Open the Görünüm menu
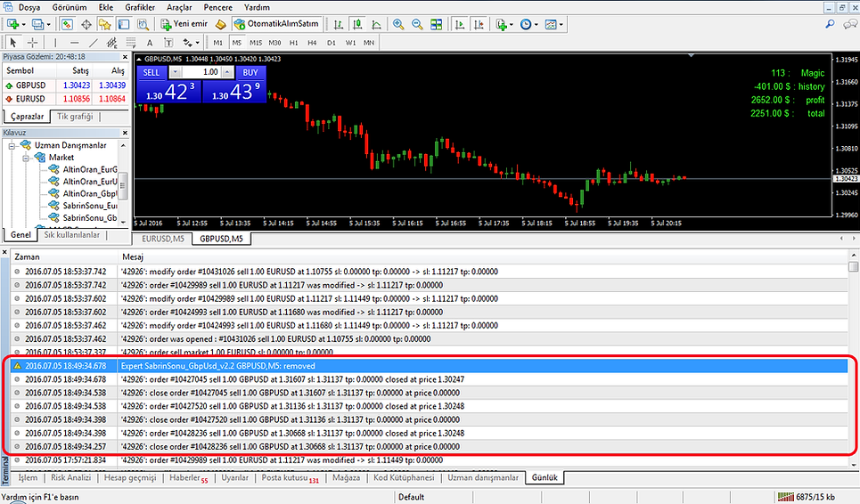 pyautogui.click(x=70, y=7)
